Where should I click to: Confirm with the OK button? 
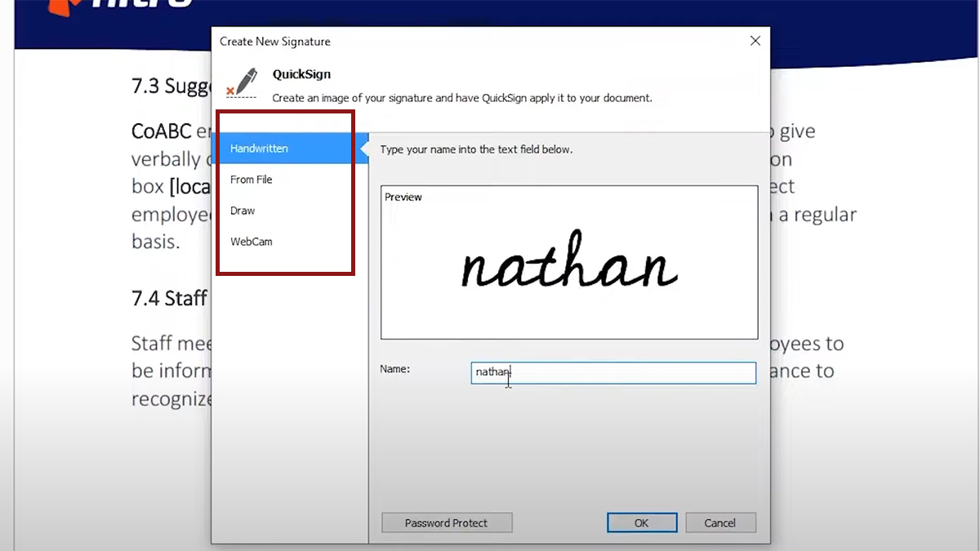click(642, 523)
